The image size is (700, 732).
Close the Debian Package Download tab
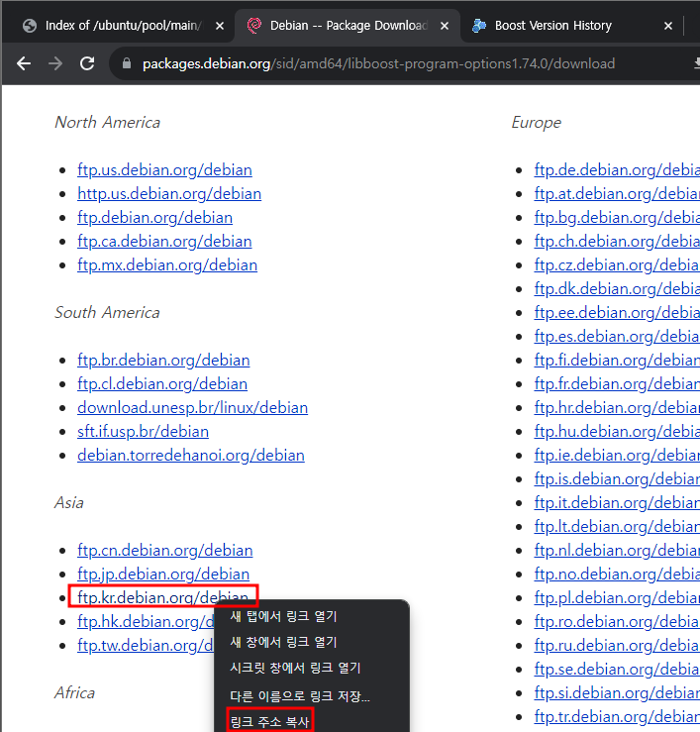click(x=443, y=26)
